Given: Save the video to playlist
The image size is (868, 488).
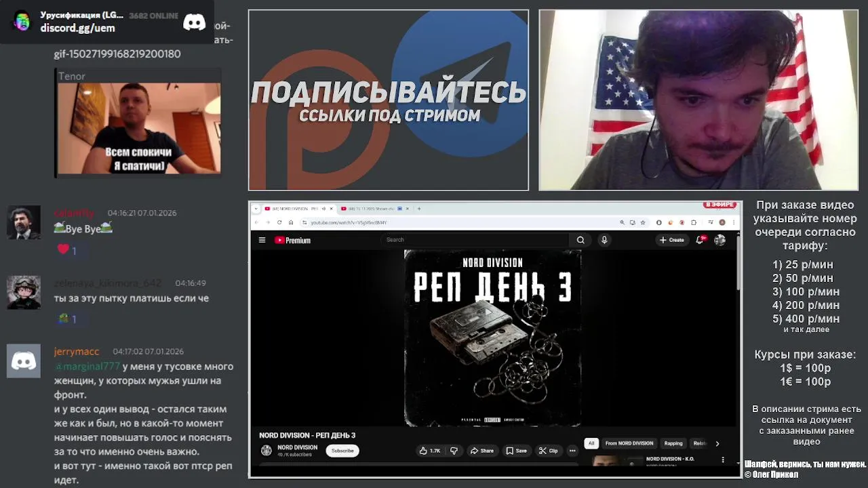Looking at the screenshot, I should tap(517, 451).
